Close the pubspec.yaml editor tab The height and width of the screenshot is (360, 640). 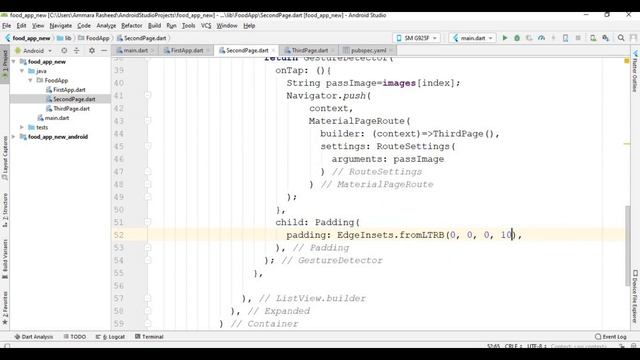coord(391,51)
